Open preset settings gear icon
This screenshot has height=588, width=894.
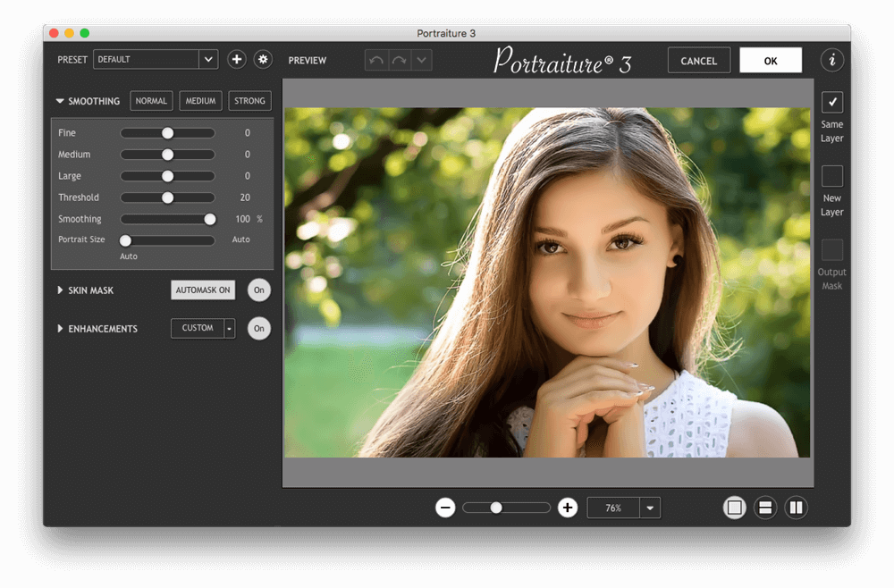tap(263, 60)
